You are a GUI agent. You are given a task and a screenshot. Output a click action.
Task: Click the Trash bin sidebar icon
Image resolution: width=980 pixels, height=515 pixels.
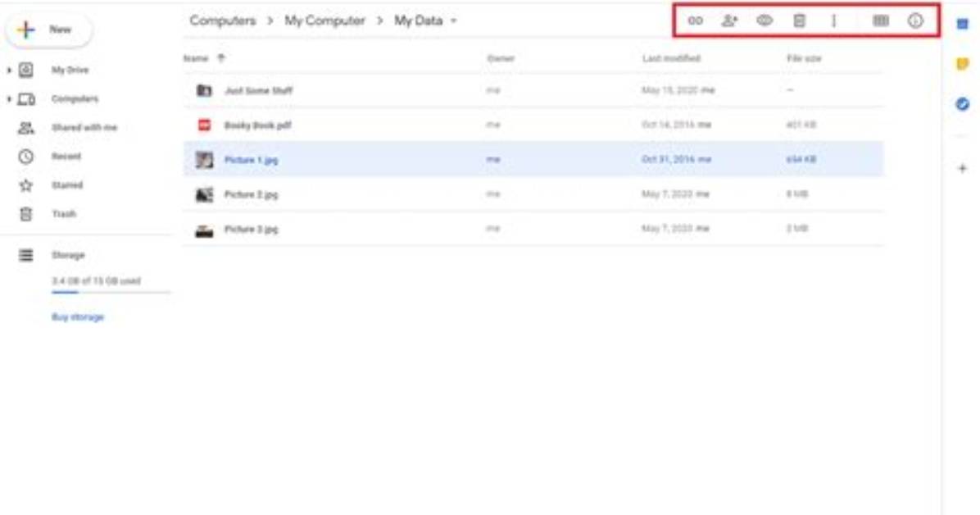coord(25,214)
